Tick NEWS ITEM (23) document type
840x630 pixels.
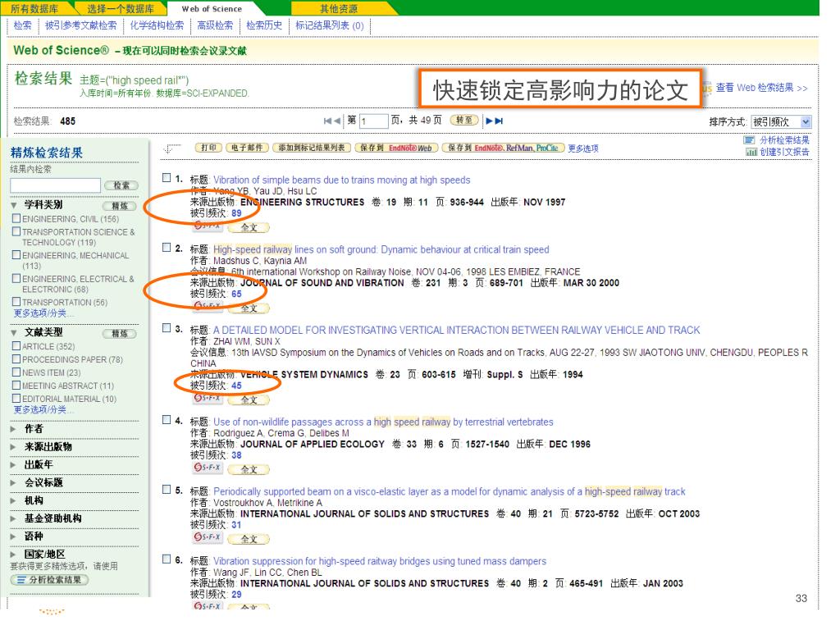tap(16, 372)
